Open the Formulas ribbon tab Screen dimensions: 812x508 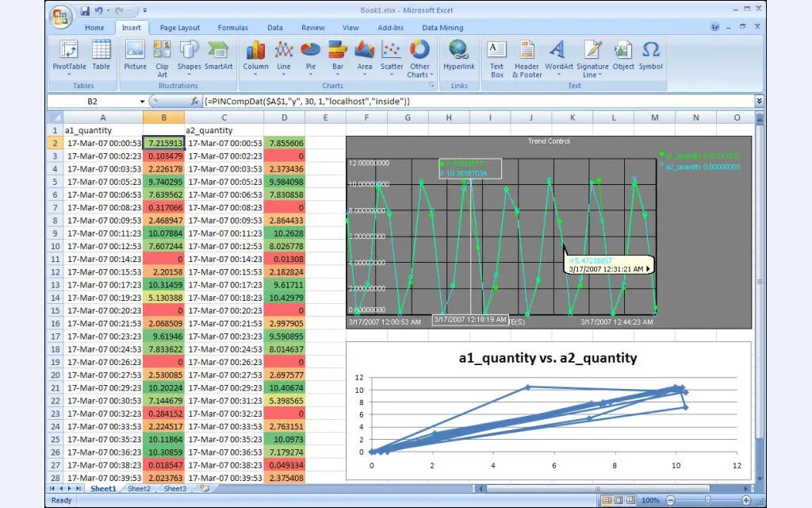coord(232,28)
